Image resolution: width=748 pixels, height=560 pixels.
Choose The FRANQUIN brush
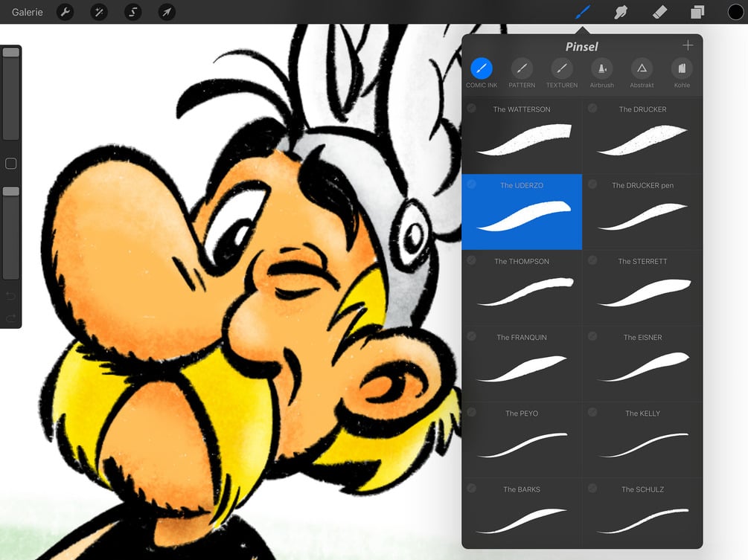(x=522, y=364)
